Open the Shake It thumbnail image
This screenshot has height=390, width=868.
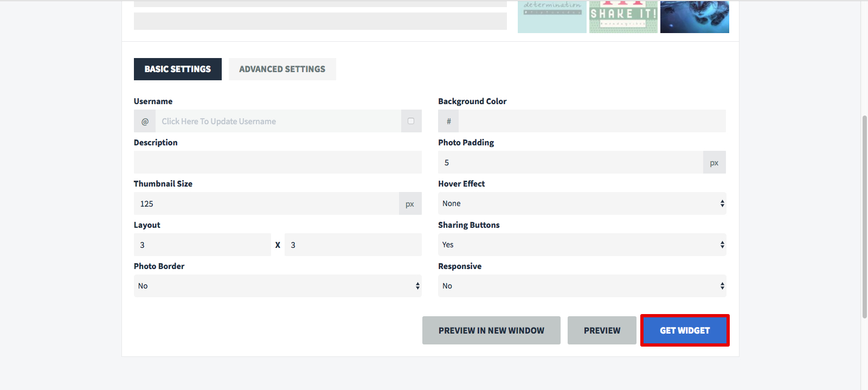(x=623, y=17)
